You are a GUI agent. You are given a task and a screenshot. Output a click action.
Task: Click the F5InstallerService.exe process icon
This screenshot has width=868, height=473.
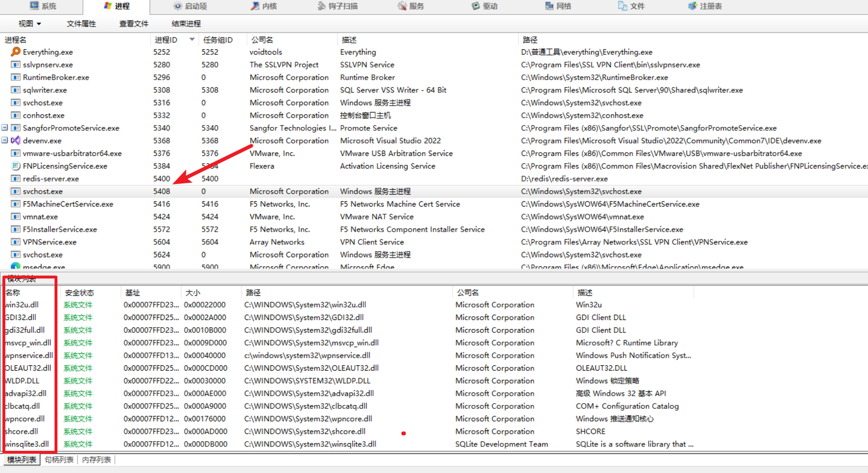(15, 229)
